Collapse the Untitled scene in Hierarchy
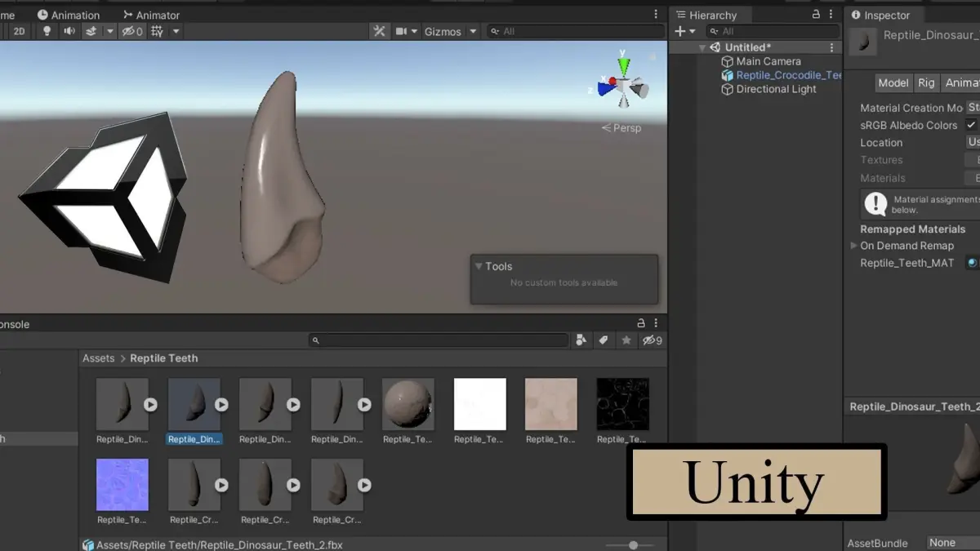Viewport: 980px width, 551px height. pos(702,47)
